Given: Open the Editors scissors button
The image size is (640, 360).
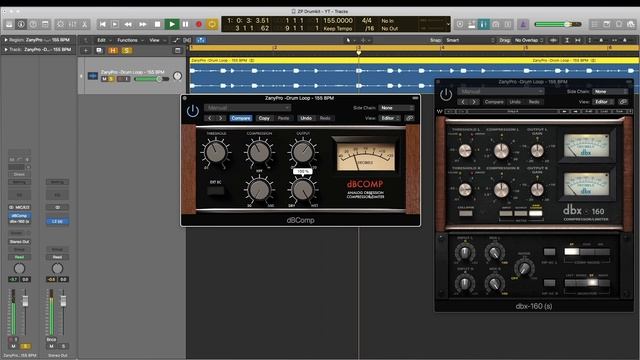Looking at the screenshot, I should click(84, 24).
